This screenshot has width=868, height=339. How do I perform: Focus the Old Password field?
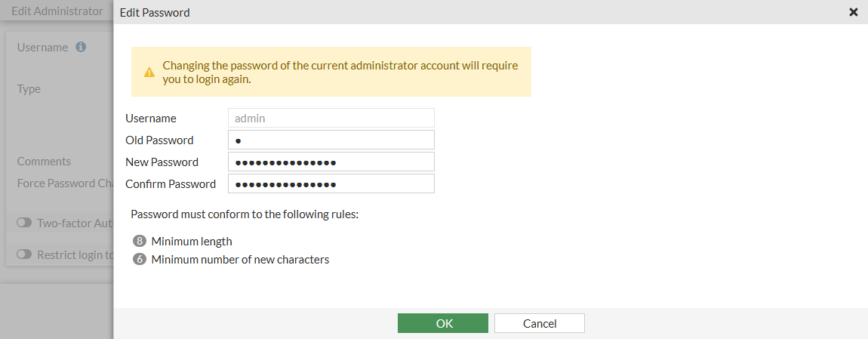(x=331, y=140)
